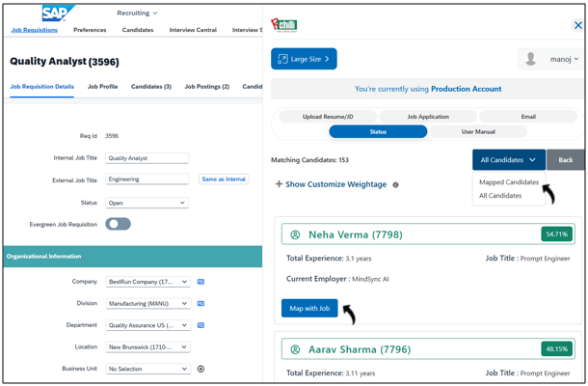Close the RChilli panel with X
The image size is (588, 386).
(x=577, y=25)
